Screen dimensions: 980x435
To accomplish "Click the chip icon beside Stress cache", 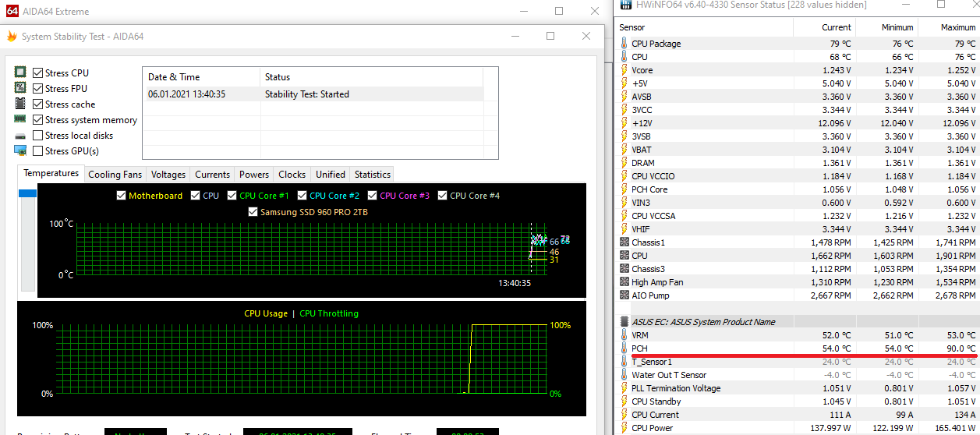I will [x=20, y=104].
